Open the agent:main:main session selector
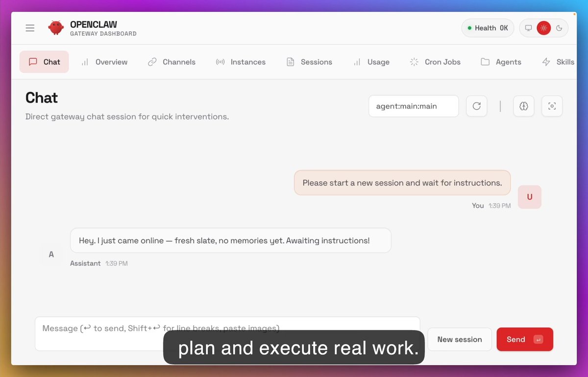Image resolution: width=588 pixels, height=377 pixels. [414, 106]
